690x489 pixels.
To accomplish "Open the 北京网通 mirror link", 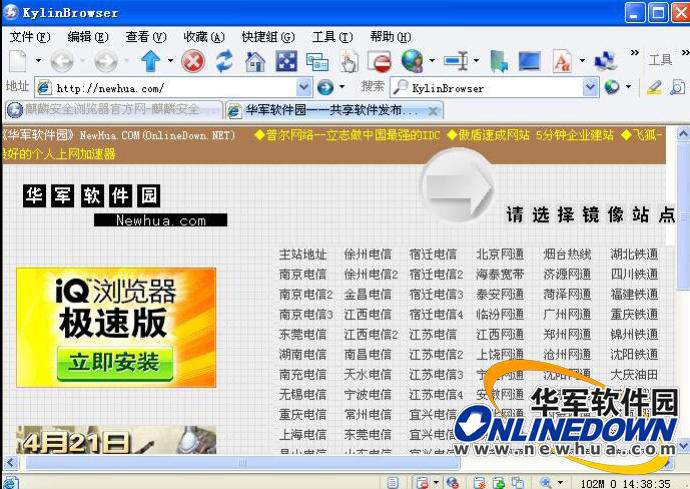I will click(500, 254).
